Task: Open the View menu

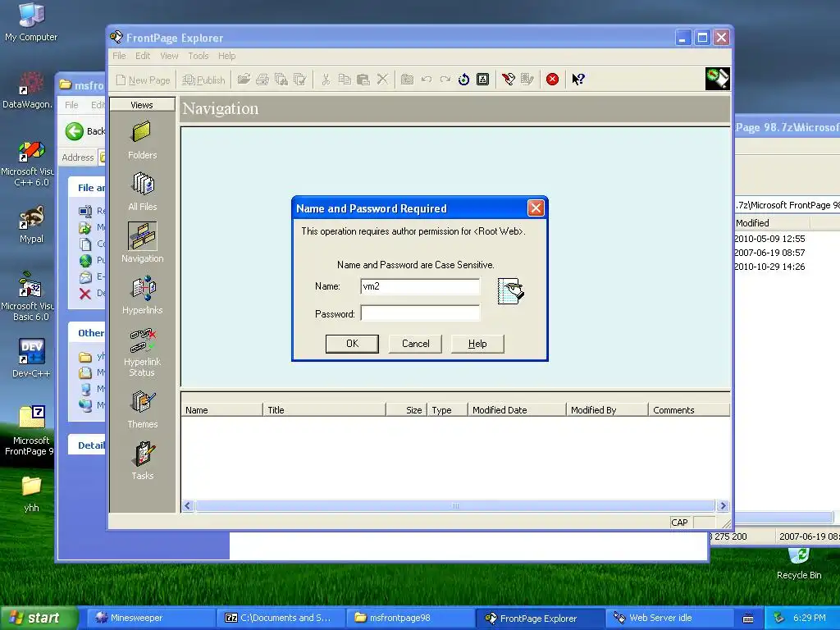Action: (169, 56)
